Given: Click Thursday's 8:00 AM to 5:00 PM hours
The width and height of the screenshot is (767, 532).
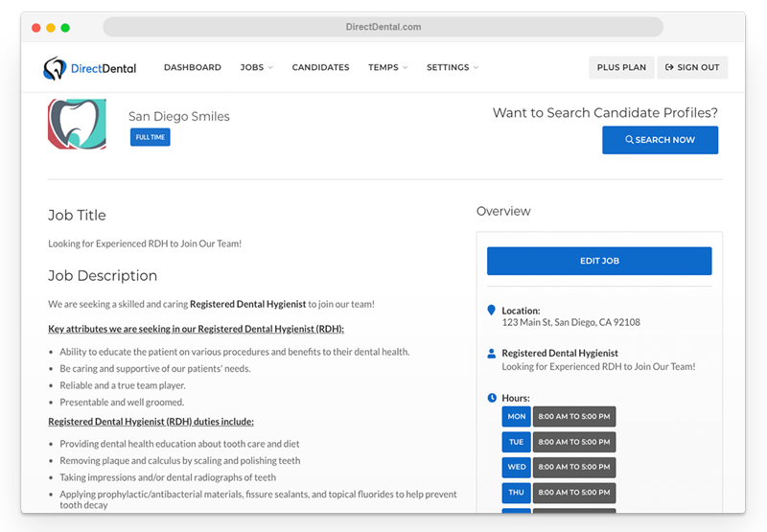Looking at the screenshot, I should (x=574, y=493).
